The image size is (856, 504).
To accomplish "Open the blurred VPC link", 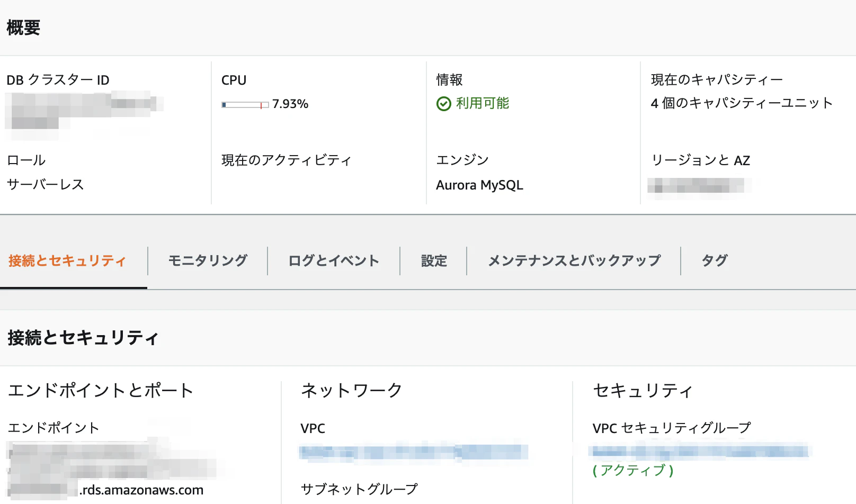I will pos(414,452).
